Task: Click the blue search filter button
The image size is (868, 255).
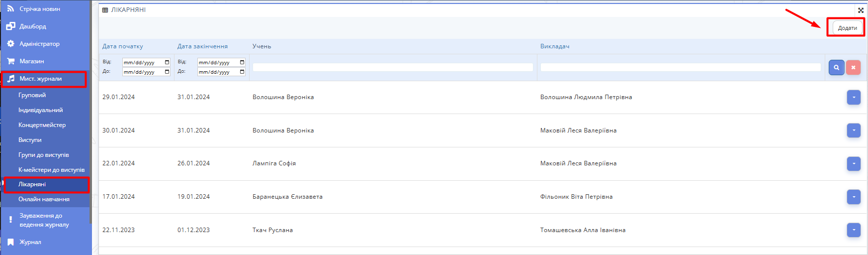Action: click(837, 67)
